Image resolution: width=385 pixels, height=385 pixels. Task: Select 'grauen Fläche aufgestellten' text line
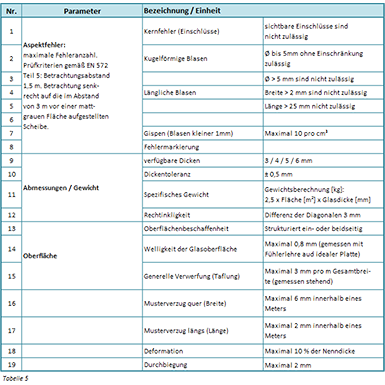66,117
